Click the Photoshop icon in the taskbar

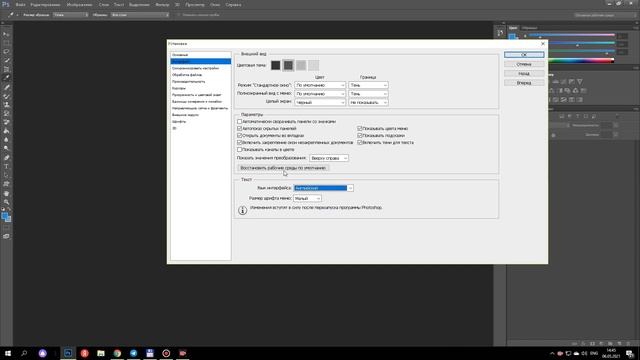point(68,353)
